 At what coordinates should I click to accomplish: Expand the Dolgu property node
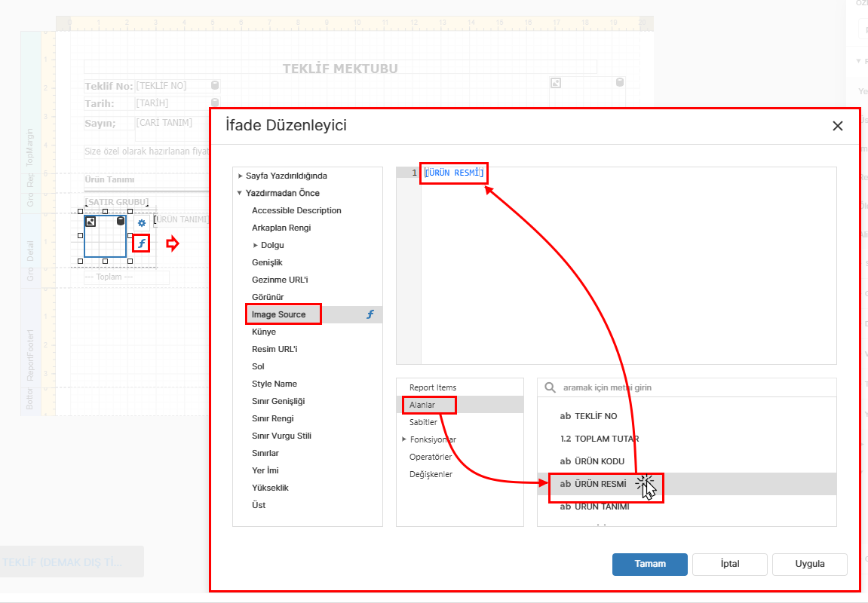coord(255,245)
